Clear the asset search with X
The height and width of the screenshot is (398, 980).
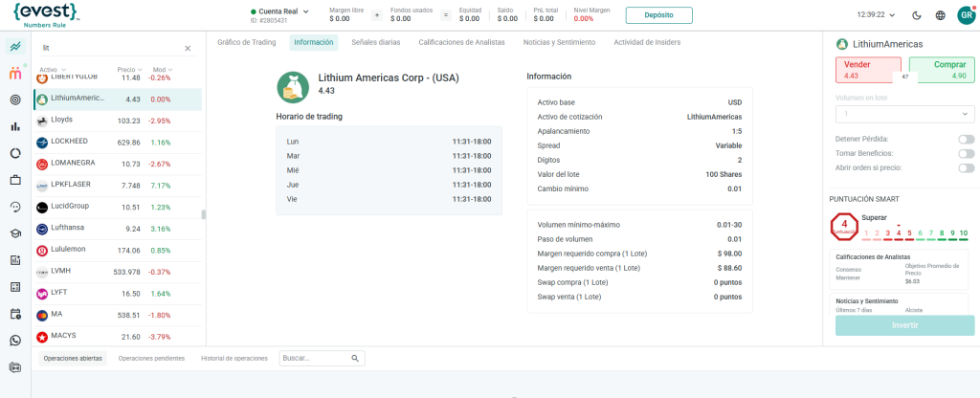click(x=188, y=48)
